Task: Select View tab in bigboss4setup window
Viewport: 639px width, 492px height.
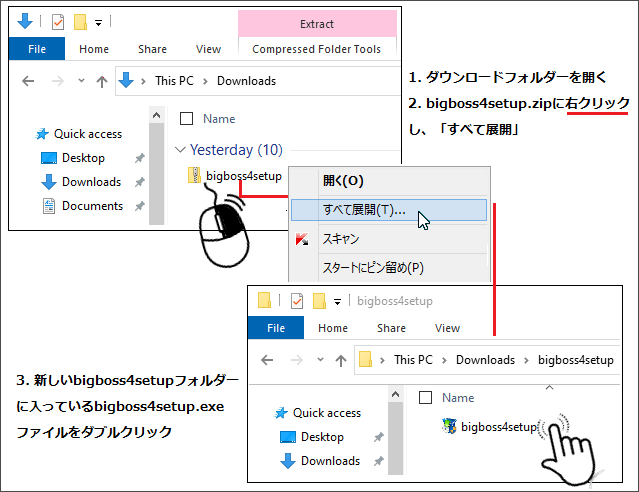Action: (447, 328)
